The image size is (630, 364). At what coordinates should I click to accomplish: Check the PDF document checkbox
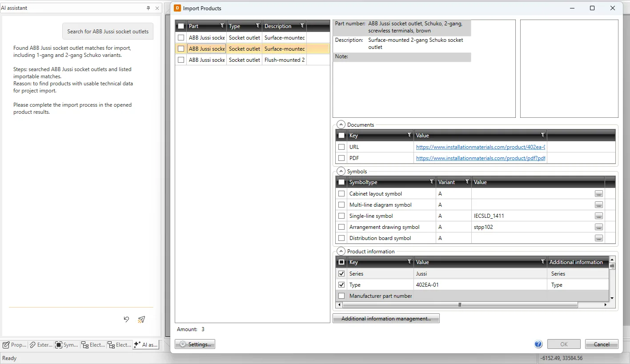coord(341,158)
